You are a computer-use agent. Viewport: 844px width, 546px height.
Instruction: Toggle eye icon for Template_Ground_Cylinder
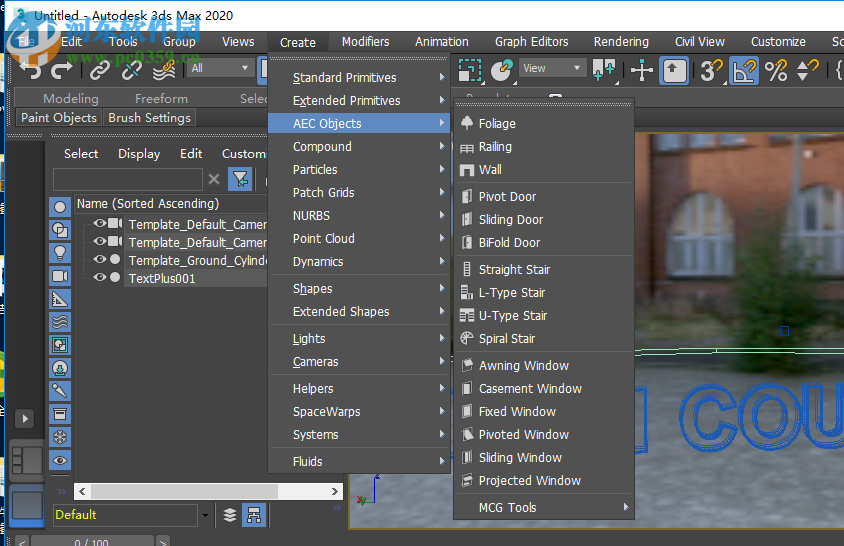coord(100,260)
